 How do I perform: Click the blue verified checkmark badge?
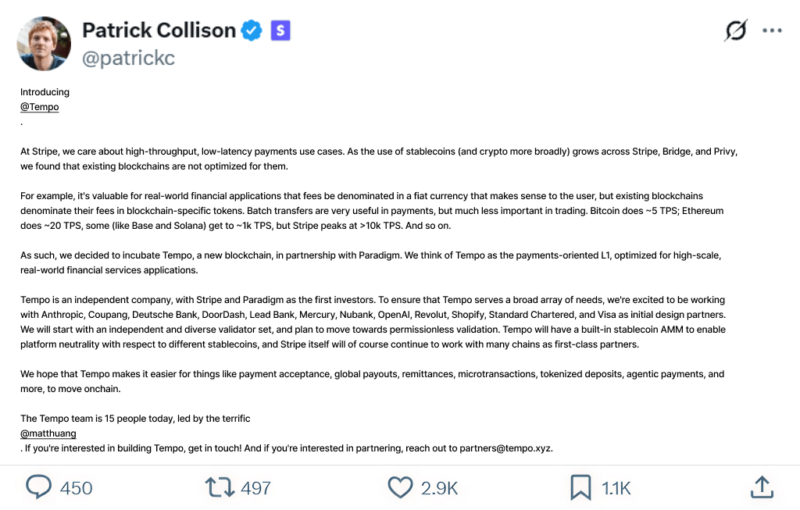pyautogui.click(x=251, y=31)
